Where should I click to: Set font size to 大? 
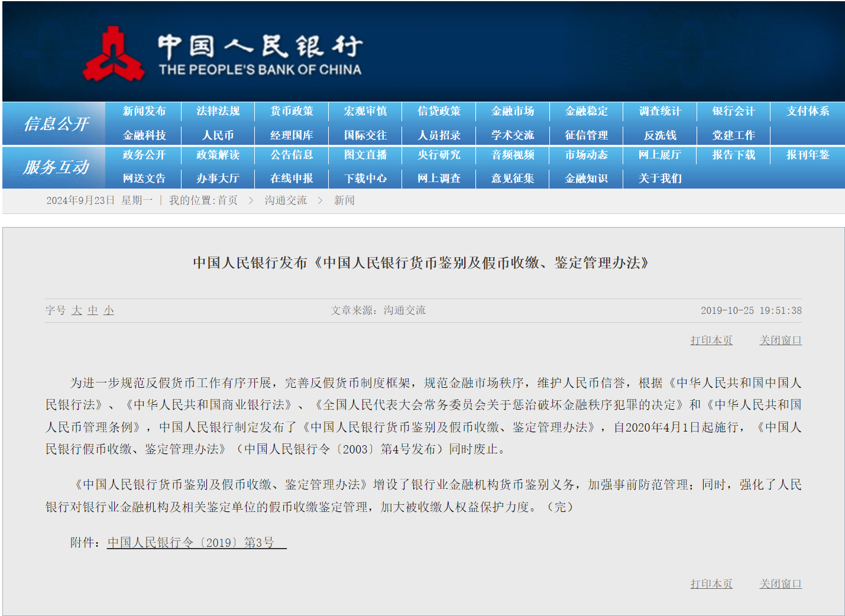pyautogui.click(x=77, y=310)
